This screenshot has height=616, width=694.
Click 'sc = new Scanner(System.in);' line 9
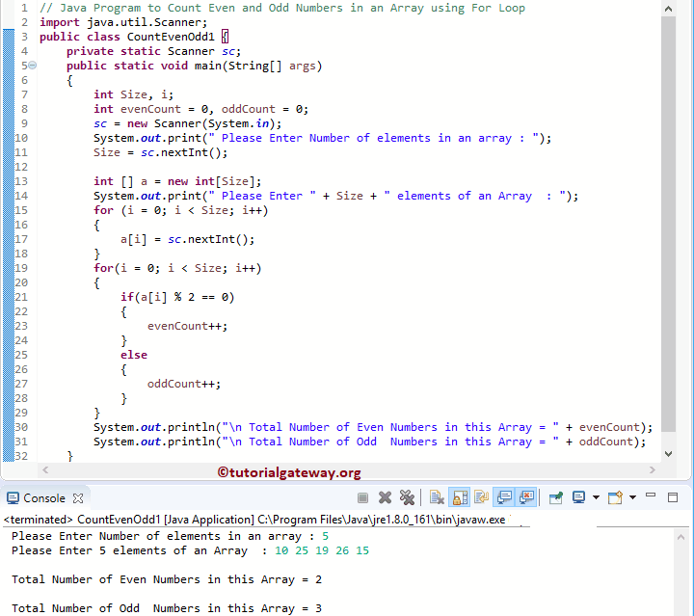coord(187,123)
